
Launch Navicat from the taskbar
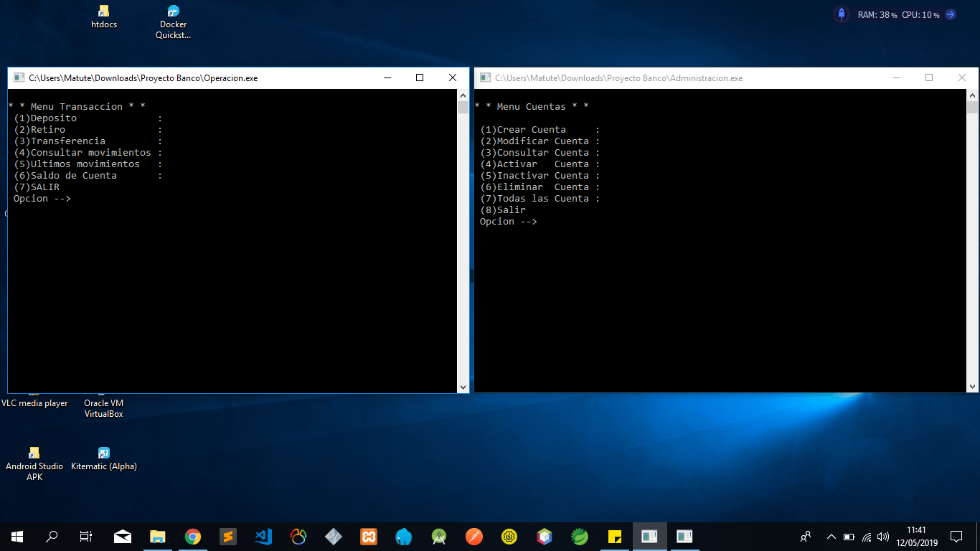298,537
